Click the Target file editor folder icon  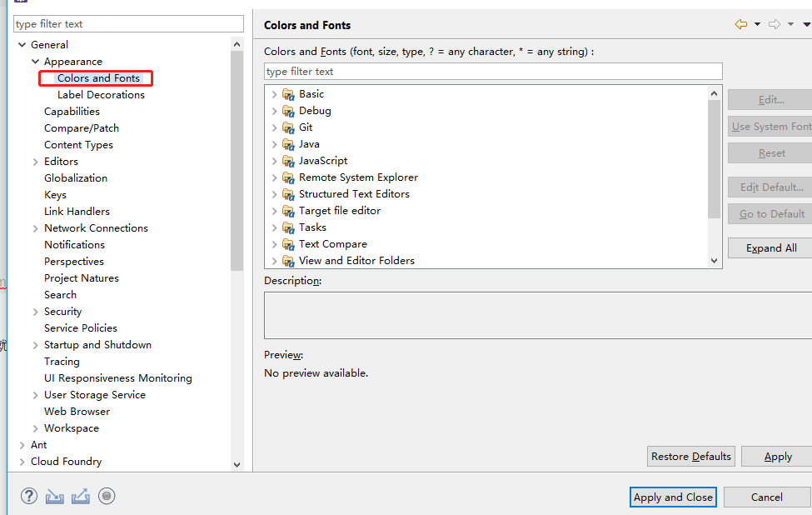288,211
